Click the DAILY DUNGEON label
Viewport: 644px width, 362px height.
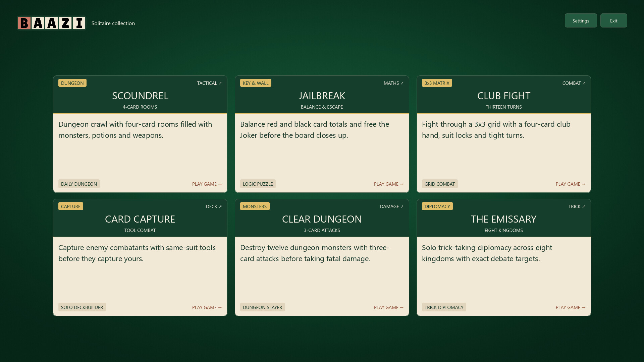coord(79,184)
